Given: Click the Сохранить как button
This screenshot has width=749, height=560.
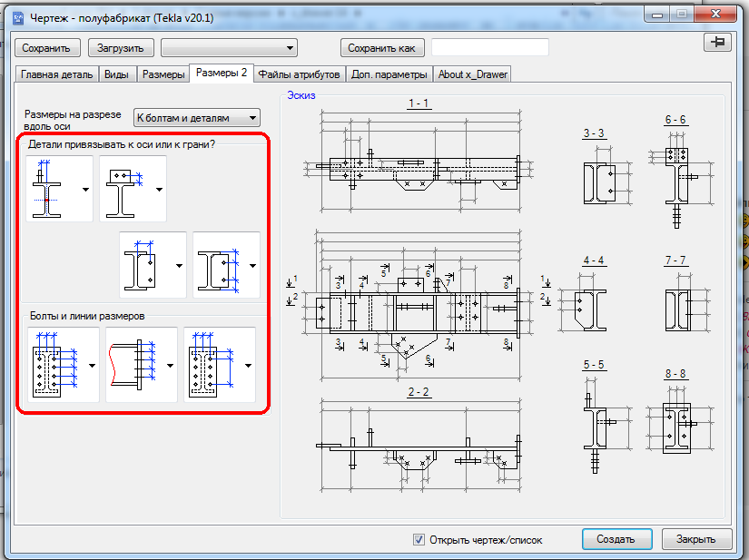Looking at the screenshot, I should pyautogui.click(x=382, y=48).
